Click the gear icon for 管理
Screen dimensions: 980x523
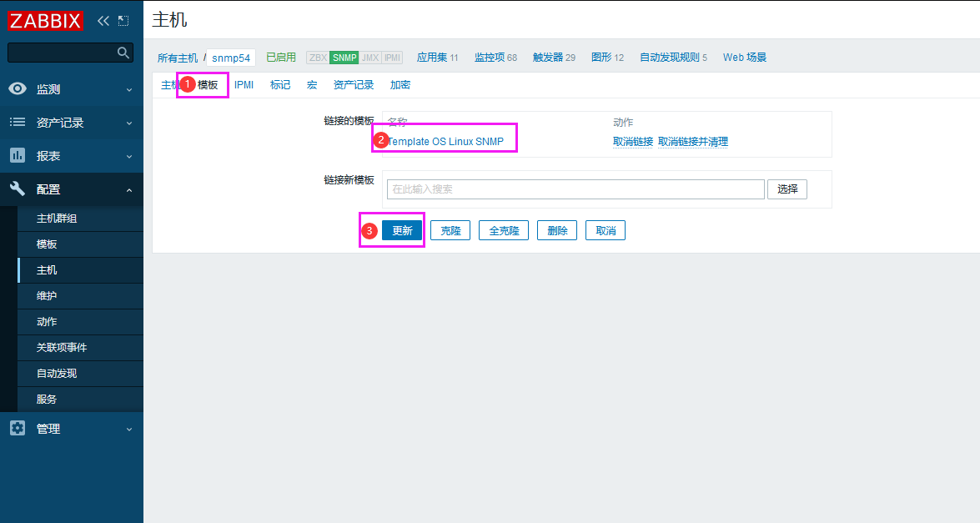tap(18, 429)
